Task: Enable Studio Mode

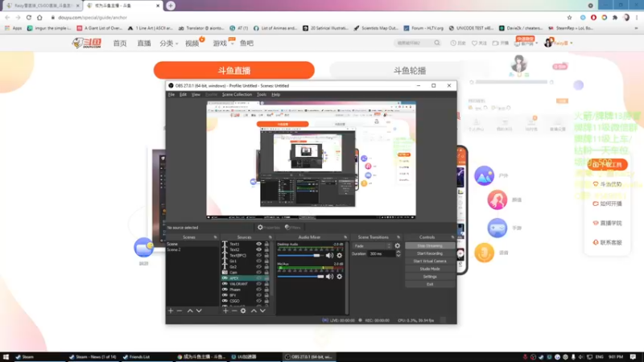Action: point(430,269)
